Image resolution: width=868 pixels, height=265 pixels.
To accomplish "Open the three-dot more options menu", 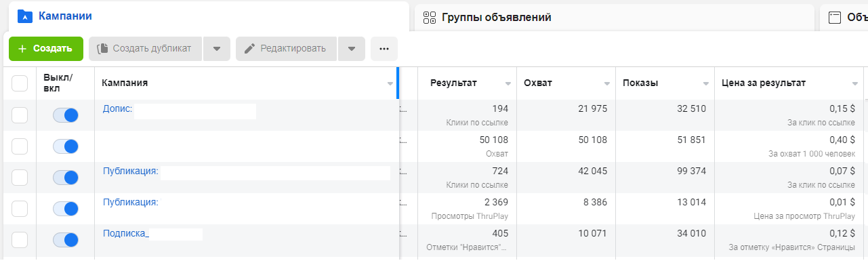I will coord(384,49).
